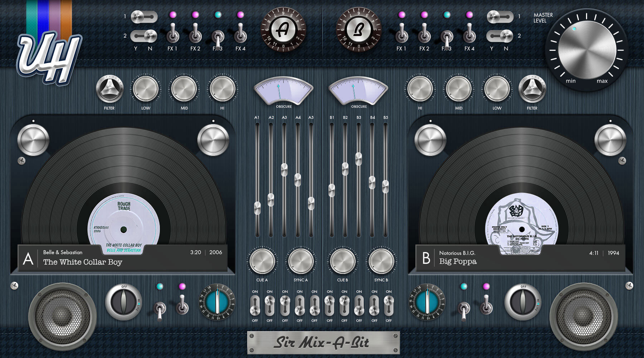Click the left blue numbered dial
The height and width of the screenshot is (358, 644).
click(x=217, y=302)
